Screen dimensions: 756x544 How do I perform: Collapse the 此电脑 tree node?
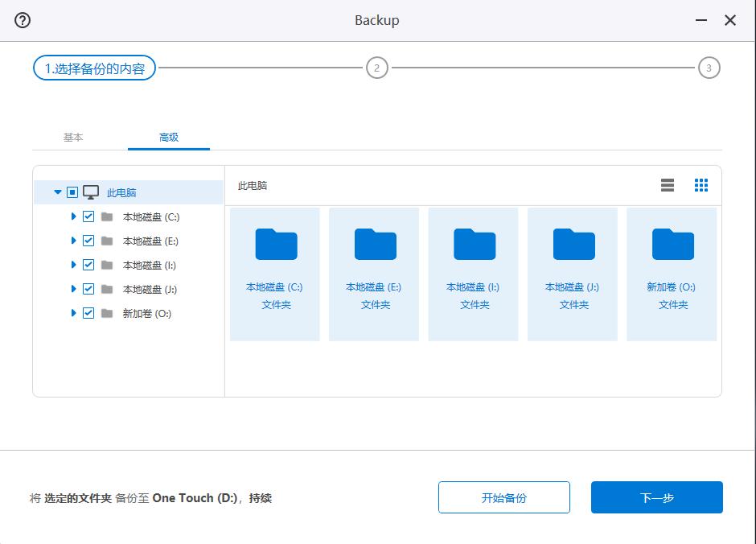[57, 192]
